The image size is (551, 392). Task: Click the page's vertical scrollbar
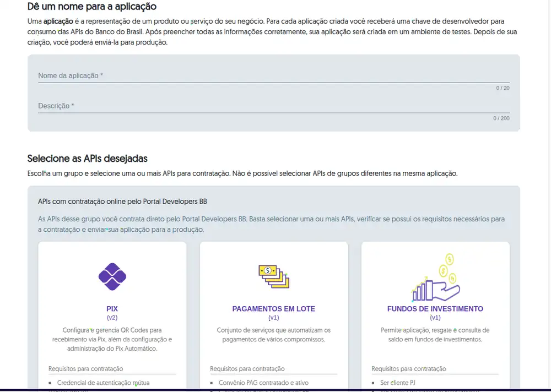549,194
